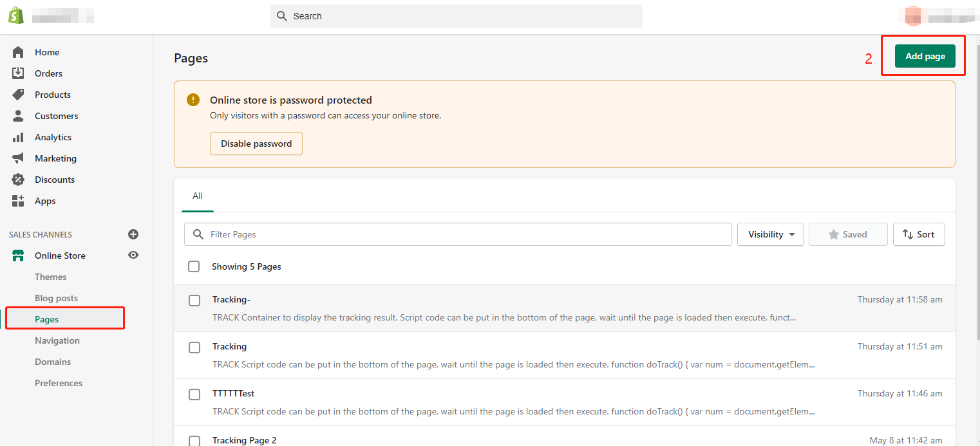Click the search magnifier icon in top bar
980x446 pixels.
(x=281, y=16)
